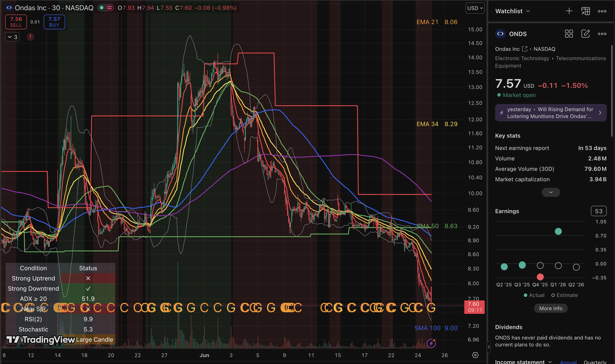Click the blue BUY 7.57 button
615x364 pixels.
(x=54, y=22)
